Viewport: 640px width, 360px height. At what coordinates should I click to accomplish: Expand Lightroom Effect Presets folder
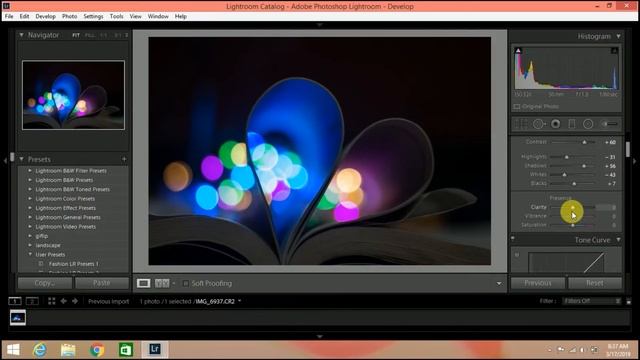tap(30, 208)
